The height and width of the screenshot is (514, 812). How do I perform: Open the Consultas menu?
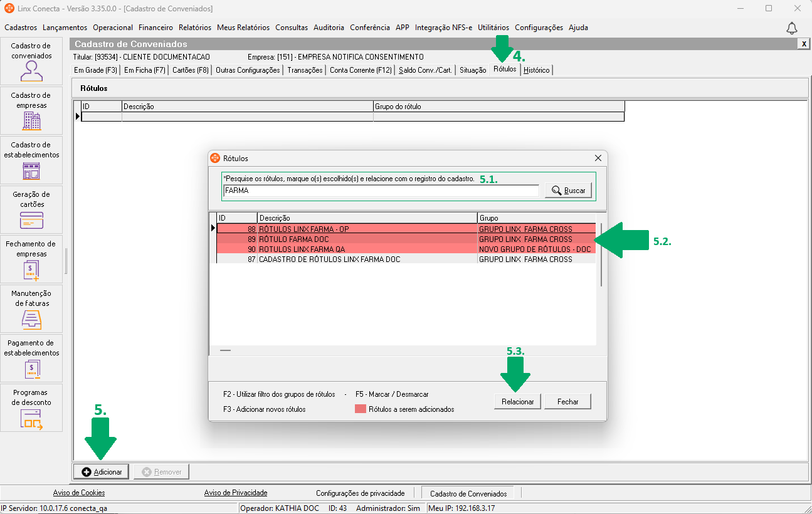[292, 28]
